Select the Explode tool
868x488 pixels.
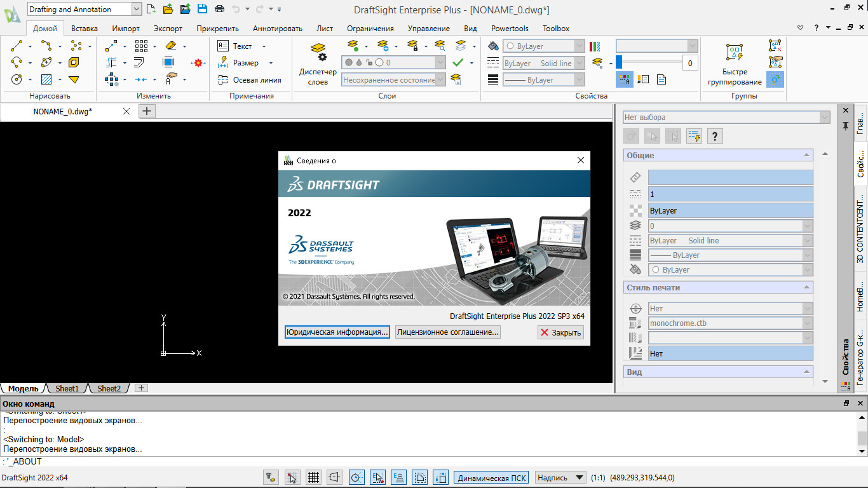[198, 63]
